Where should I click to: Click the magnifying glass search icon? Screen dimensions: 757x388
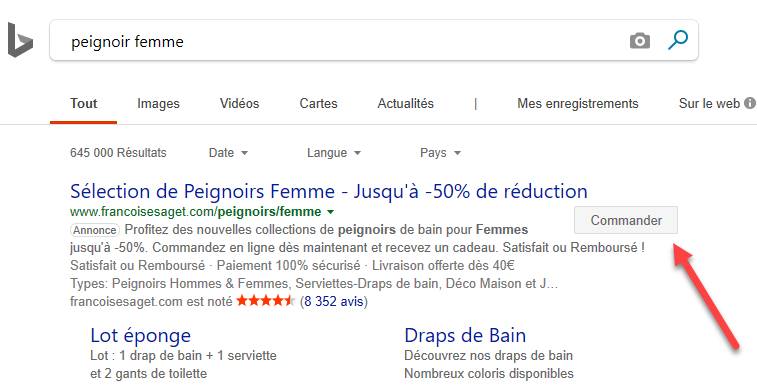[x=678, y=40]
